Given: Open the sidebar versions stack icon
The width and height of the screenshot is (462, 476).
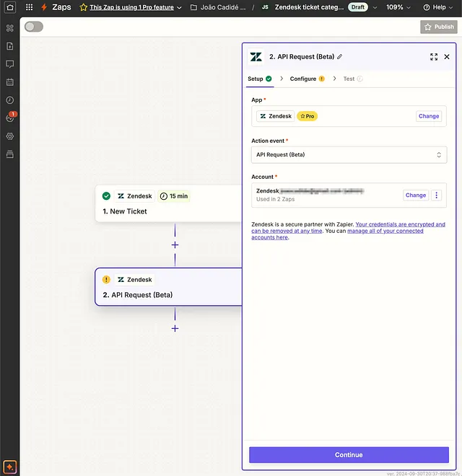Looking at the screenshot, I should 9,154.
